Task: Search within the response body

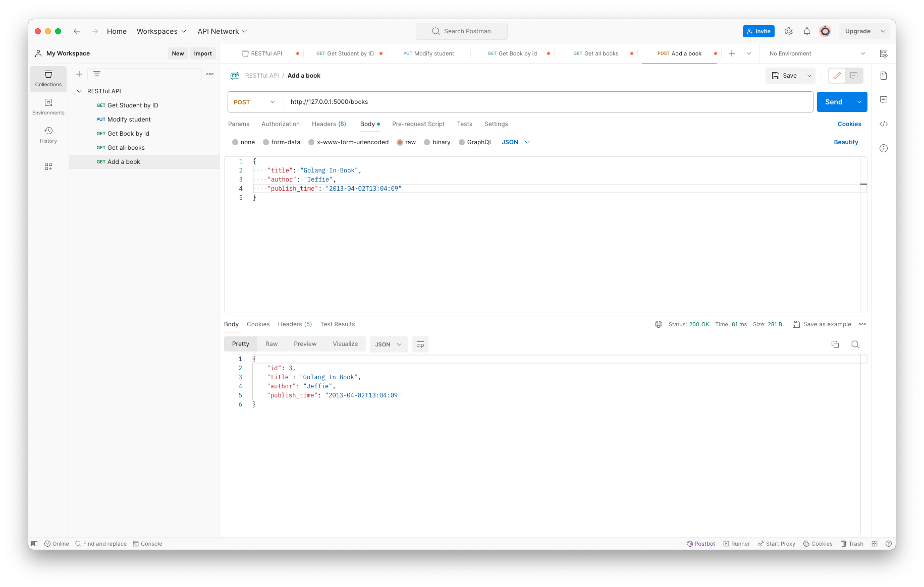Action: [855, 344]
